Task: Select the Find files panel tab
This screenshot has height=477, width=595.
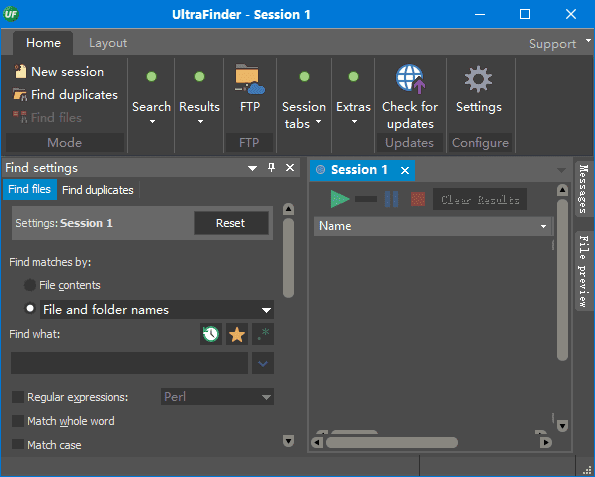Action: (x=30, y=189)
